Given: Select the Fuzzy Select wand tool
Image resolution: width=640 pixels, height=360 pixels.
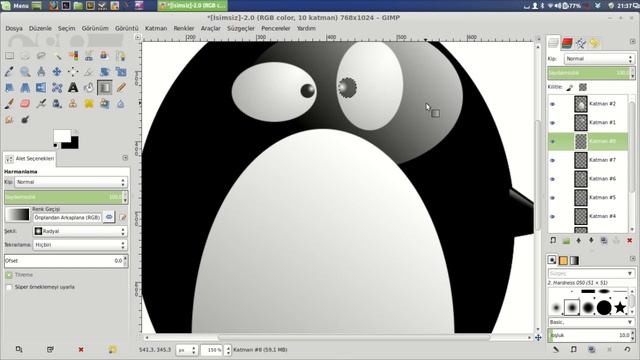Looking at the screenshot, I should [x=57, y=56].
